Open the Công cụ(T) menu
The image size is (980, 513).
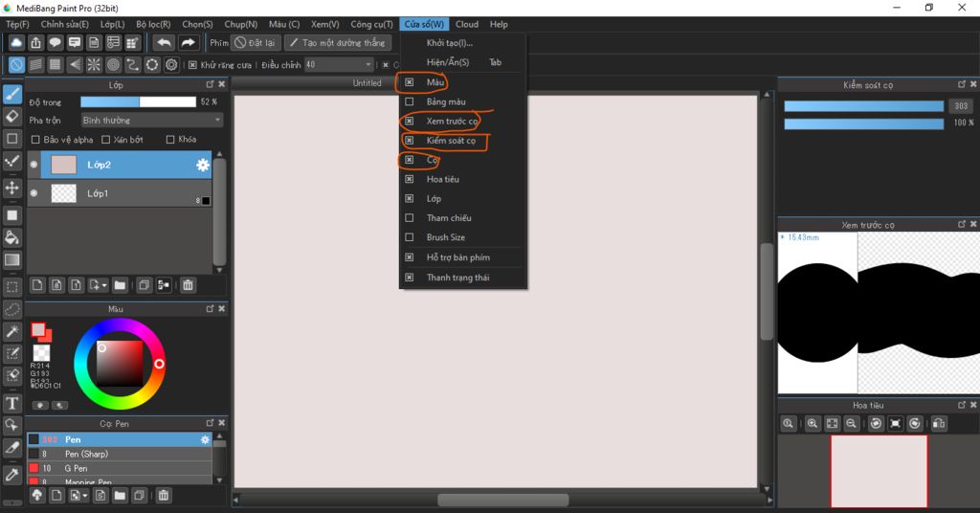pos(372,24)
